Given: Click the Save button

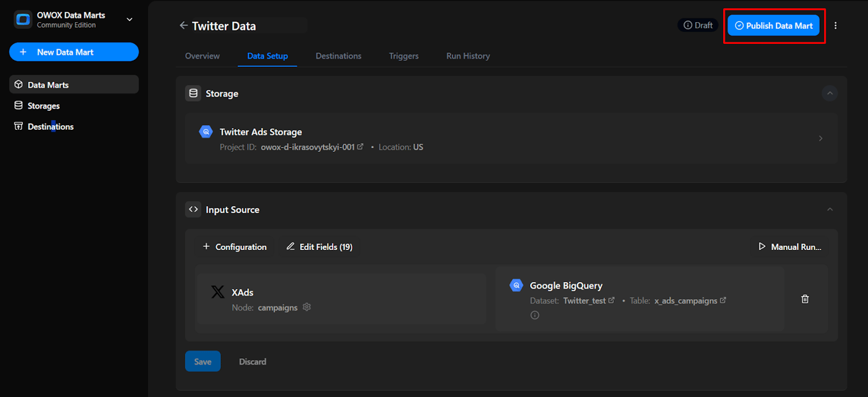Looking at the screenshot, I should pos(203,361).
